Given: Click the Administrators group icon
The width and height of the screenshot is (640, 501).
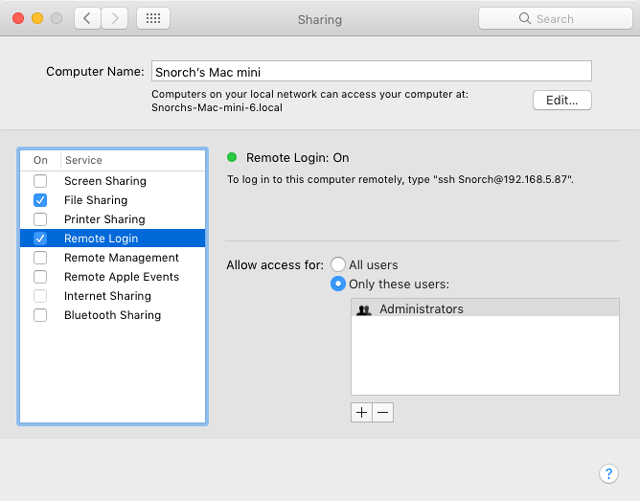Looking at the screenshot, I should click(x=364, y=310).
